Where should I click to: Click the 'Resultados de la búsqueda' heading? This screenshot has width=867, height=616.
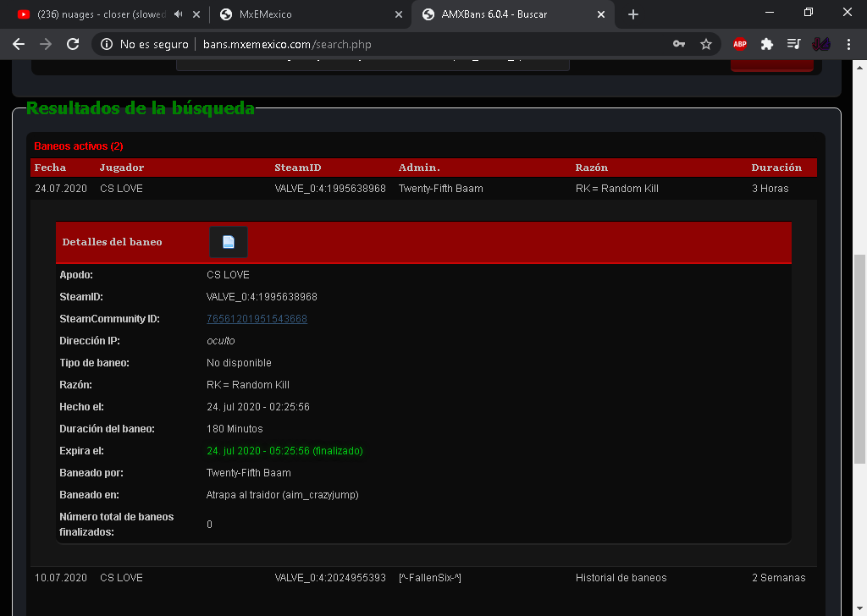click(x=141, y=108)
